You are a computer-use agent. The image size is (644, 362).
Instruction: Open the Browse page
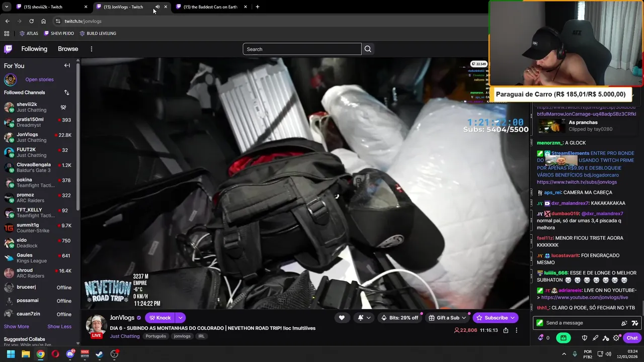68,49
